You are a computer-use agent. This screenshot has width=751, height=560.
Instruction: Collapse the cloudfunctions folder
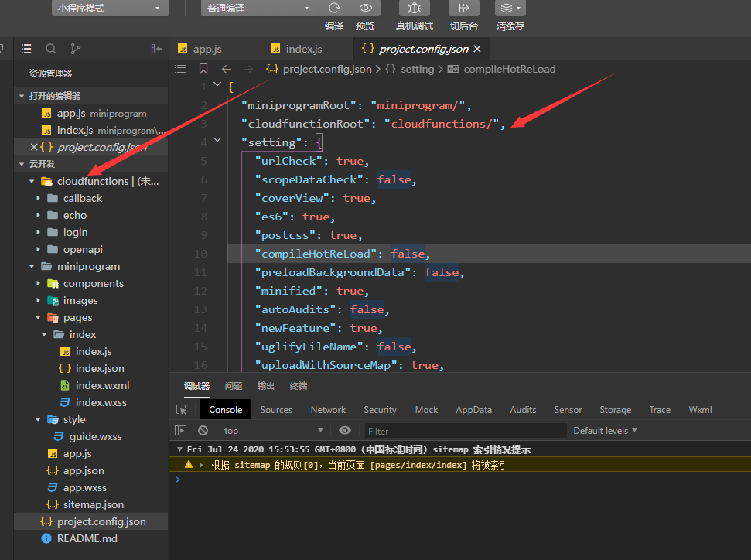coord(32,181)
